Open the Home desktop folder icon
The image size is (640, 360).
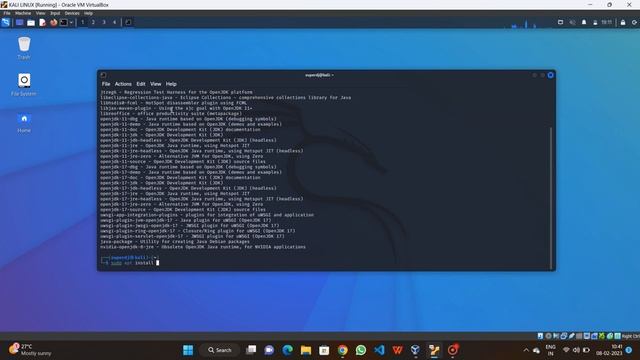click(x=24, y=122)
